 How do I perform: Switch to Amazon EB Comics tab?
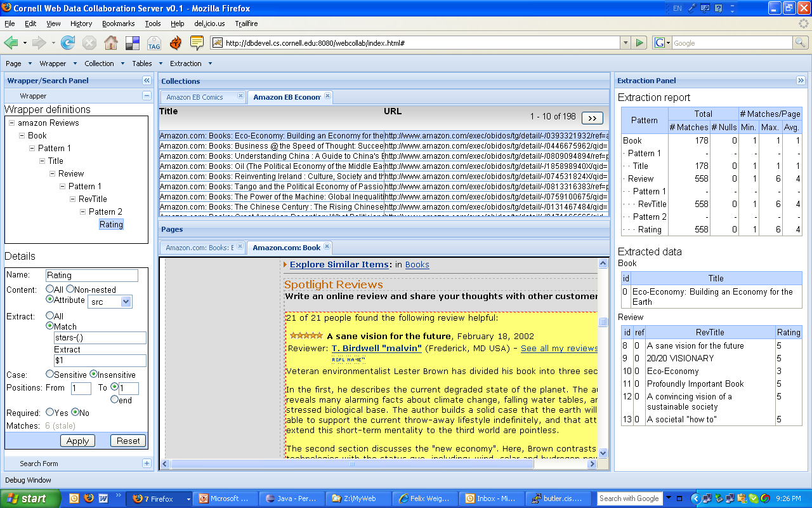195,97
